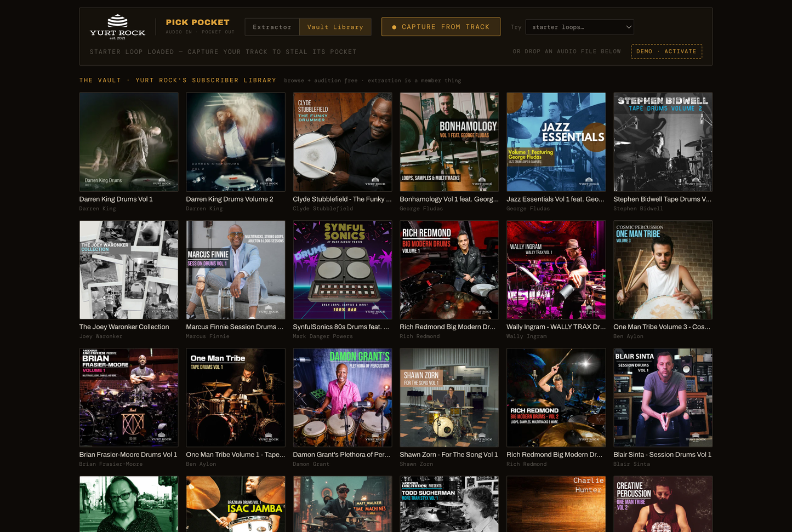
Task: Click the Yurt Rock logo
Action: coord(117,27)
